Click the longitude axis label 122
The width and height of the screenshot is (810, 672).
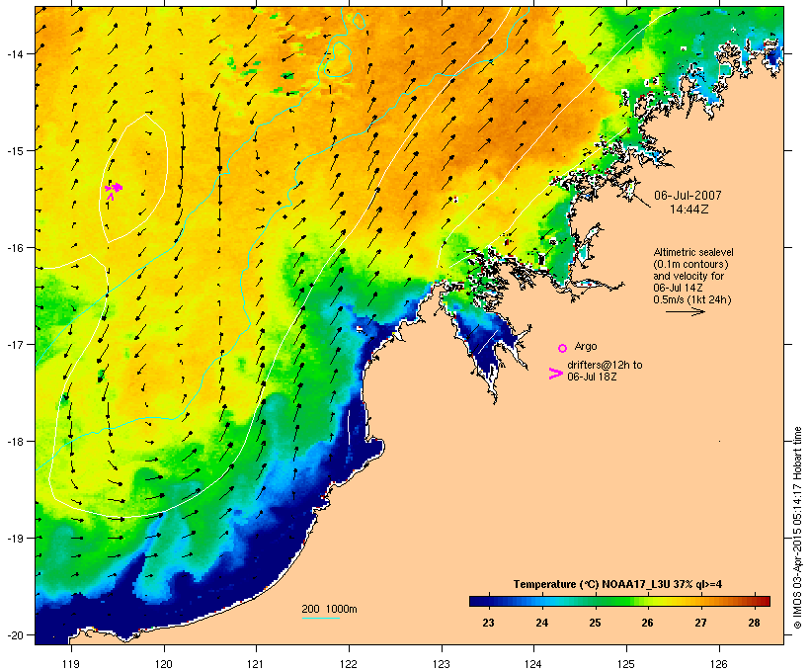pos(349,664)
